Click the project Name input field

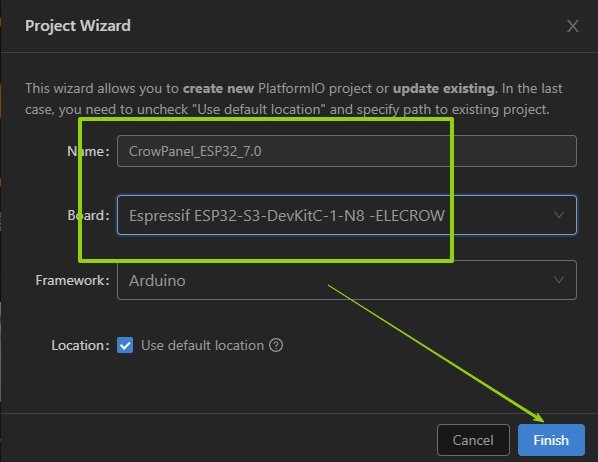tap(347, 151)
